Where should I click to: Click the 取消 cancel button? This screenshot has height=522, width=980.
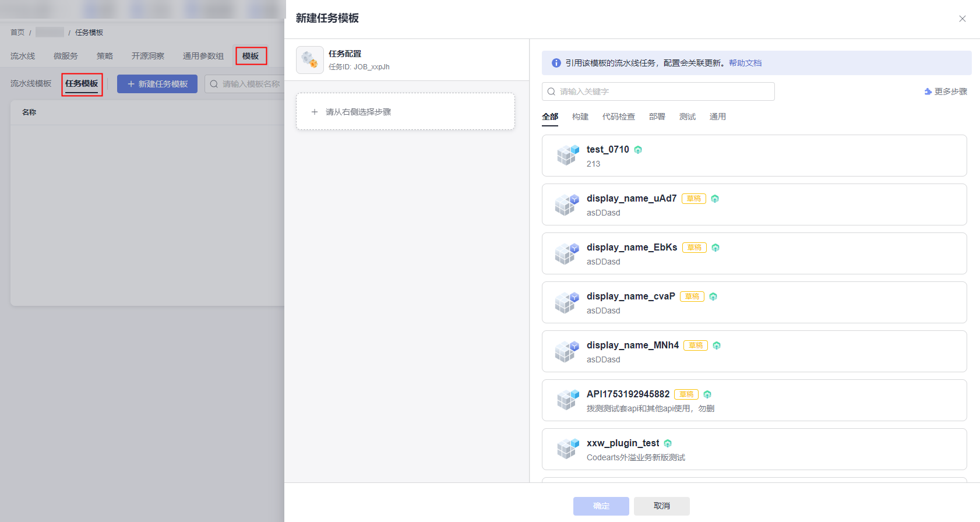[661, 506]
